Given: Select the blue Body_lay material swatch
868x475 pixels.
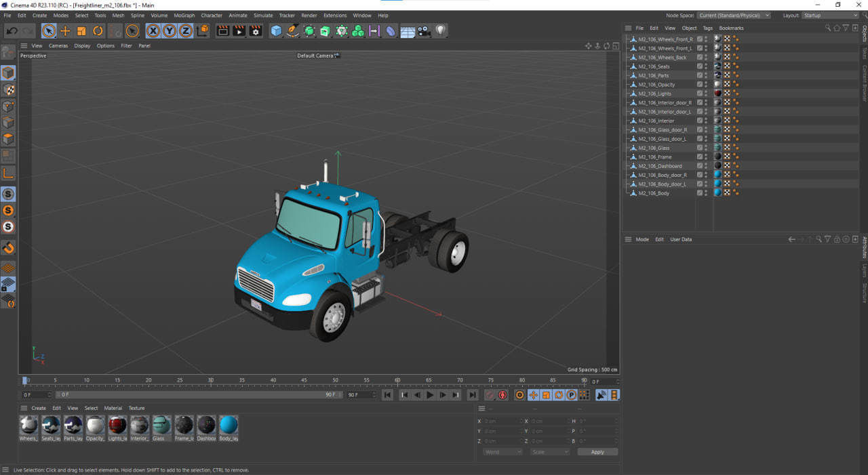Looking at the screenshot, I should point(229,426).
